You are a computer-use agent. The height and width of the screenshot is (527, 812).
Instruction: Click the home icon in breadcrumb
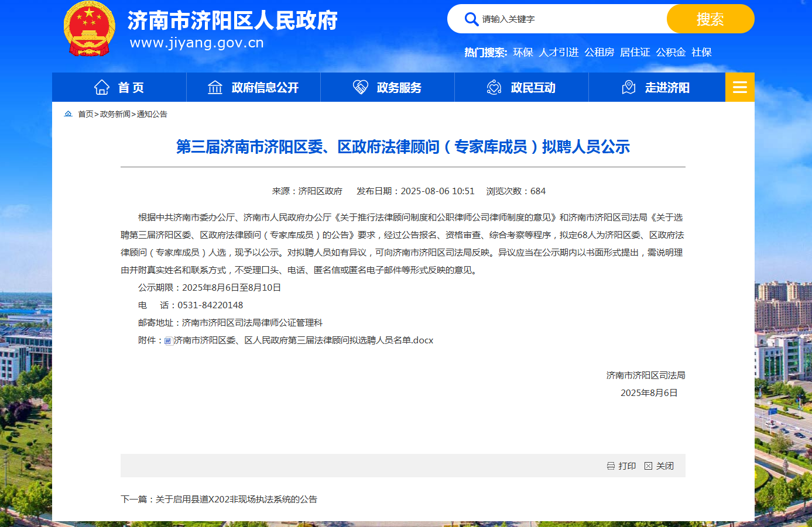(68, 114)
